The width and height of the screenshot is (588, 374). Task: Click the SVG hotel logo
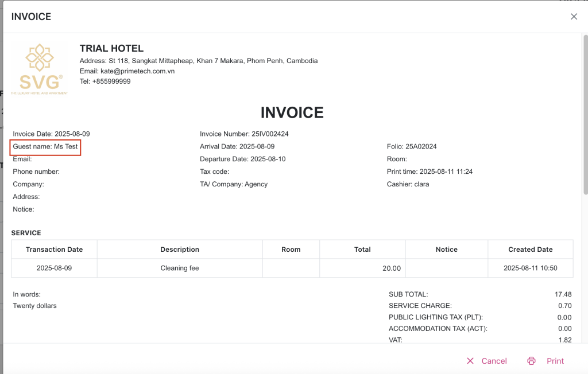41,69
